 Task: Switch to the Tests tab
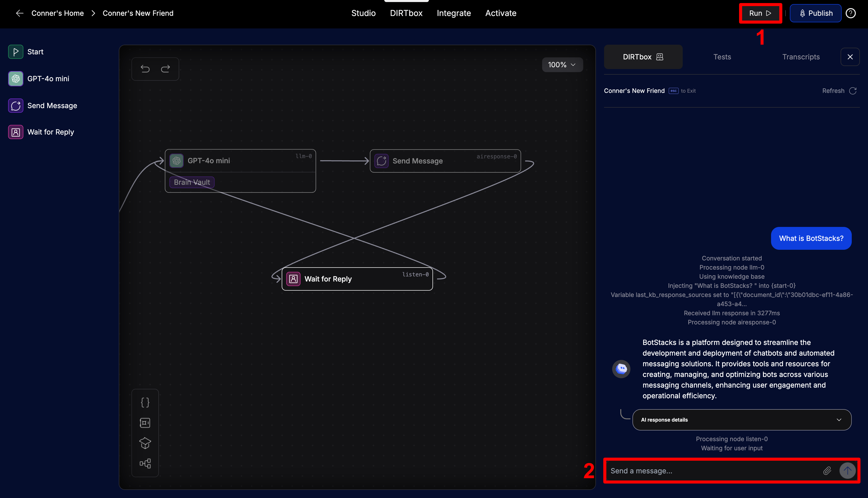coord(722,57)
